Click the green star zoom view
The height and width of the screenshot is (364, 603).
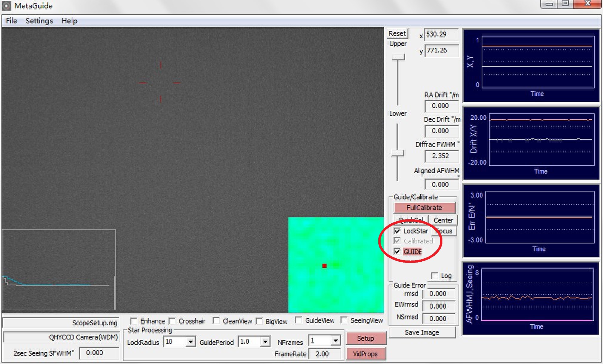click(336, 265)
